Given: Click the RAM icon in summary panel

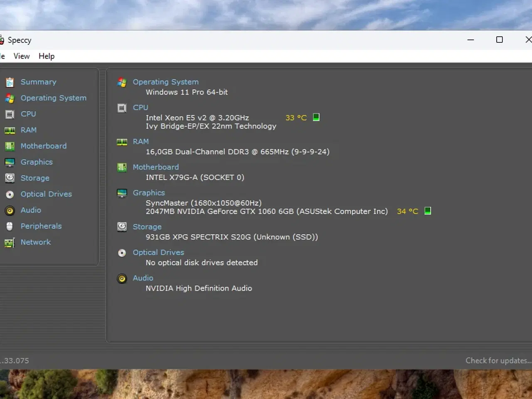Looking at the screenshot, I should tap(122, 142).
